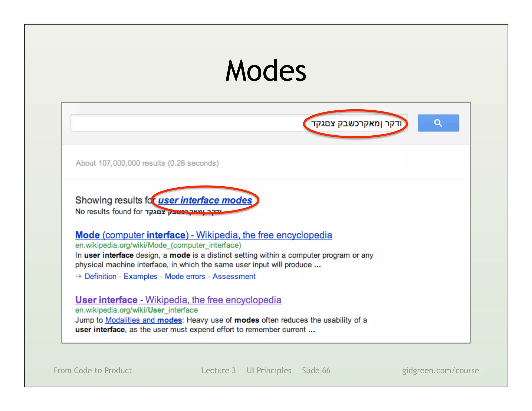Click the "No results found for" text
The image size is (532, 411).
point(109,211)
